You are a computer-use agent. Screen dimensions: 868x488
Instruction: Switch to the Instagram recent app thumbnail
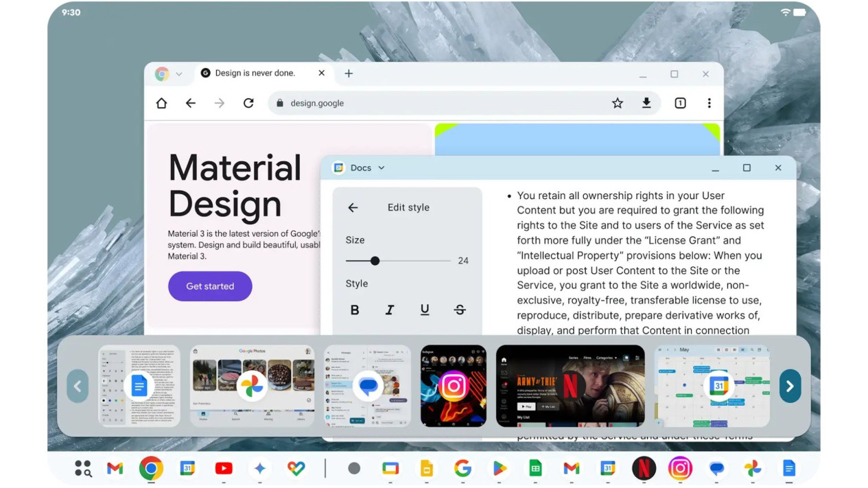click(x=454, y=386)
